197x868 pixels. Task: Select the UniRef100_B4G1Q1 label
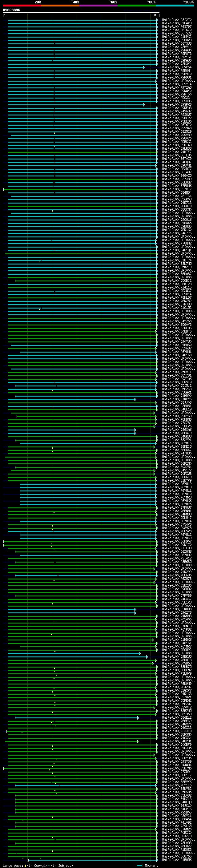tap(177, 250)
